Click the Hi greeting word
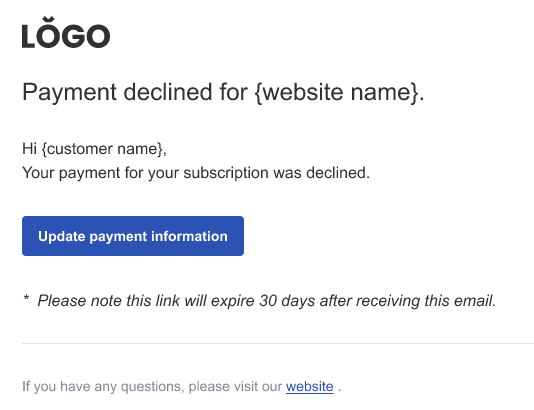This screenshot has width=534, height=410. point(29,149)
